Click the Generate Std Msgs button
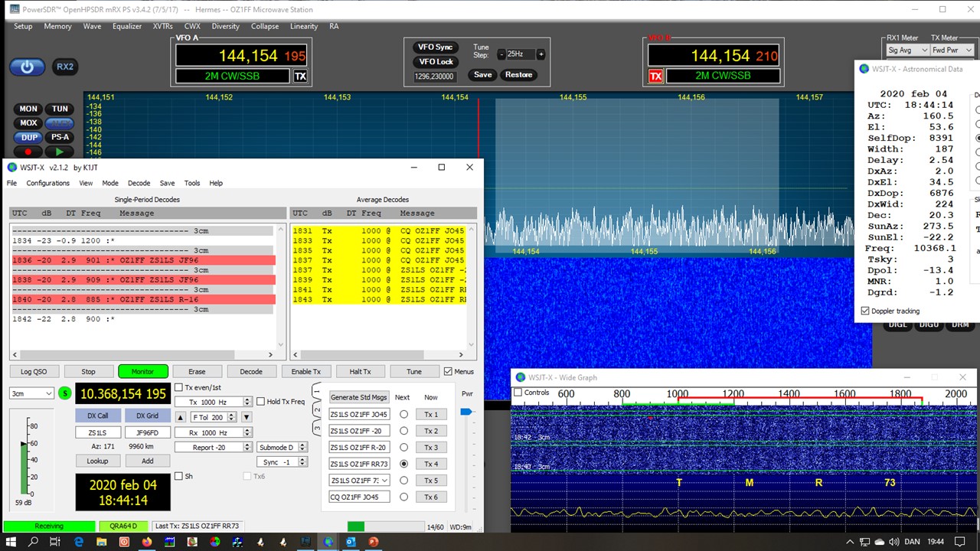Screen dimensions: 980x551 359,397
